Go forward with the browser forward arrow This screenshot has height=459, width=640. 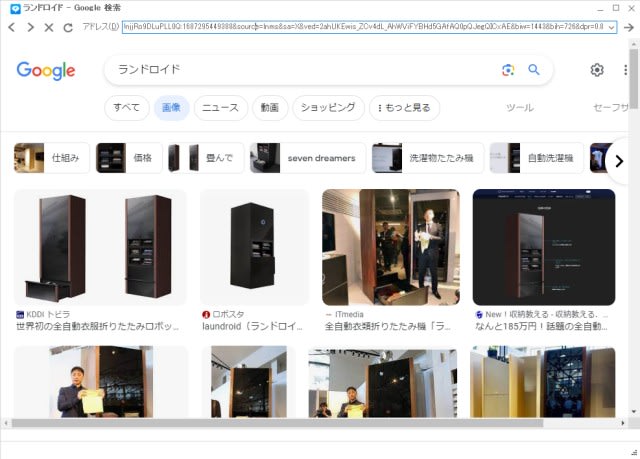[x=30, y=27]
